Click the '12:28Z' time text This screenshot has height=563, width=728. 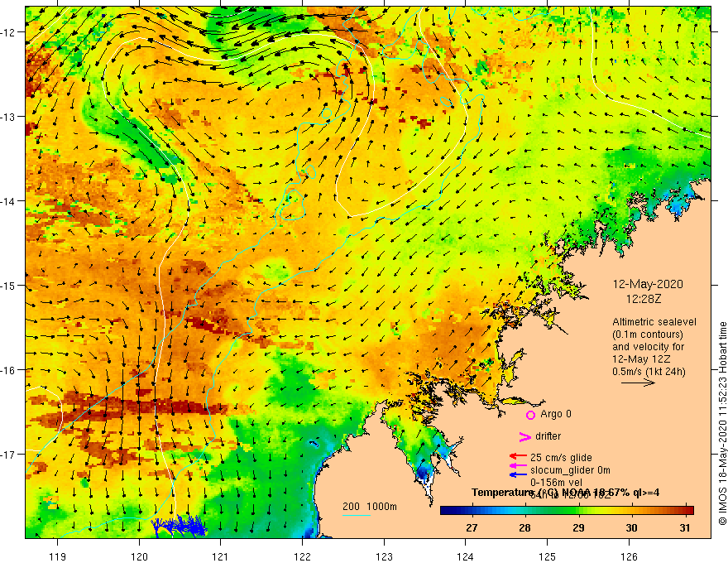tap(644, 299)
